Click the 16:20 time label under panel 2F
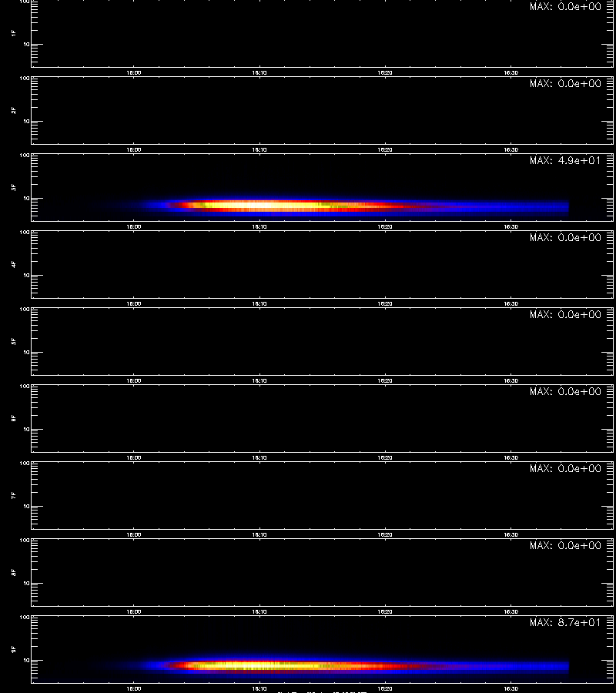 (385, 150)
